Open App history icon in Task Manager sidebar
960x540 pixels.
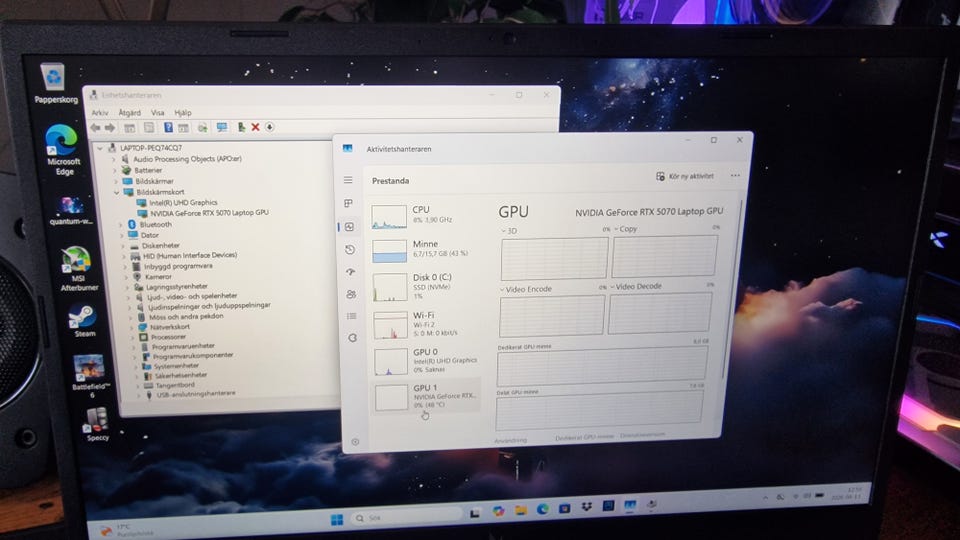(350, 249)
